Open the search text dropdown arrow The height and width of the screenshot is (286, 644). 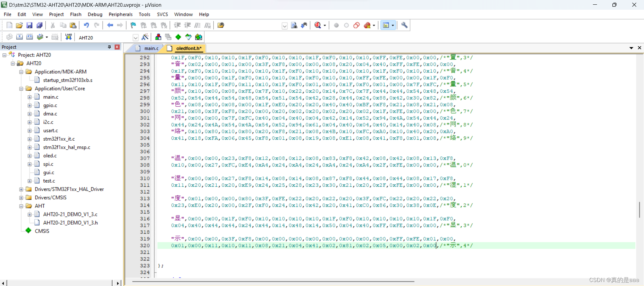tap(285, 26)
